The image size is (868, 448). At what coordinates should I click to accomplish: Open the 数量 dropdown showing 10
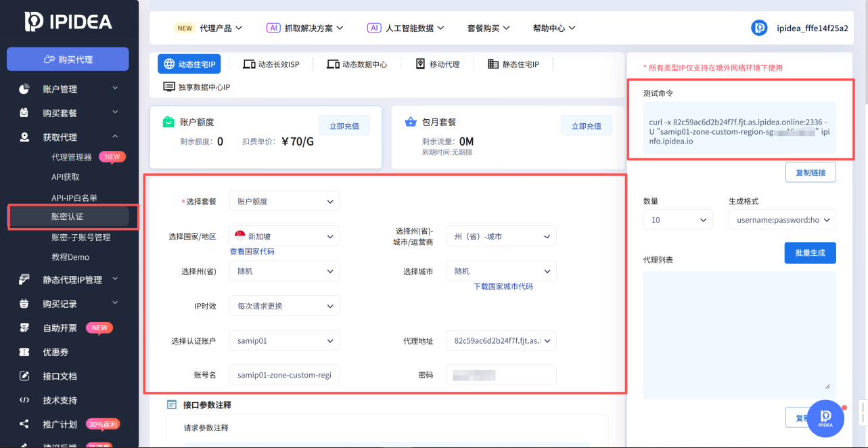click(678, 220)
